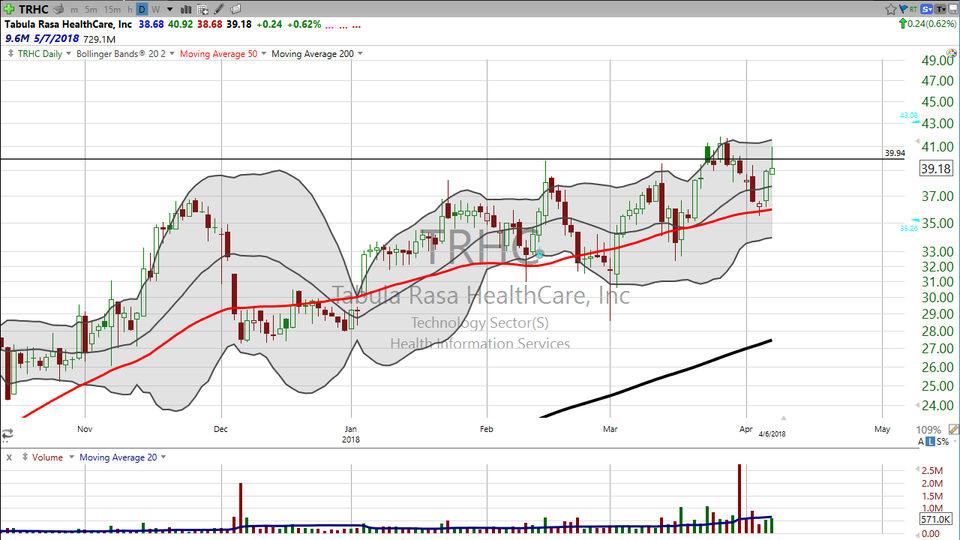Image resolution: width=960 pixels, height=540 pixels.
Task: Switch to the 1-minute (m) timeframe
Action: pyautogui.click(x=74, y=10)
